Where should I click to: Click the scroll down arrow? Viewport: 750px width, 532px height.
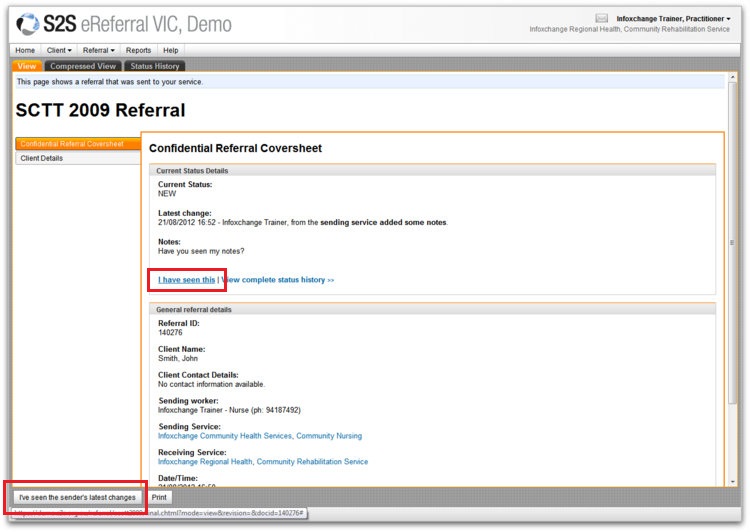pyautogui.click(x=732, y=482)
